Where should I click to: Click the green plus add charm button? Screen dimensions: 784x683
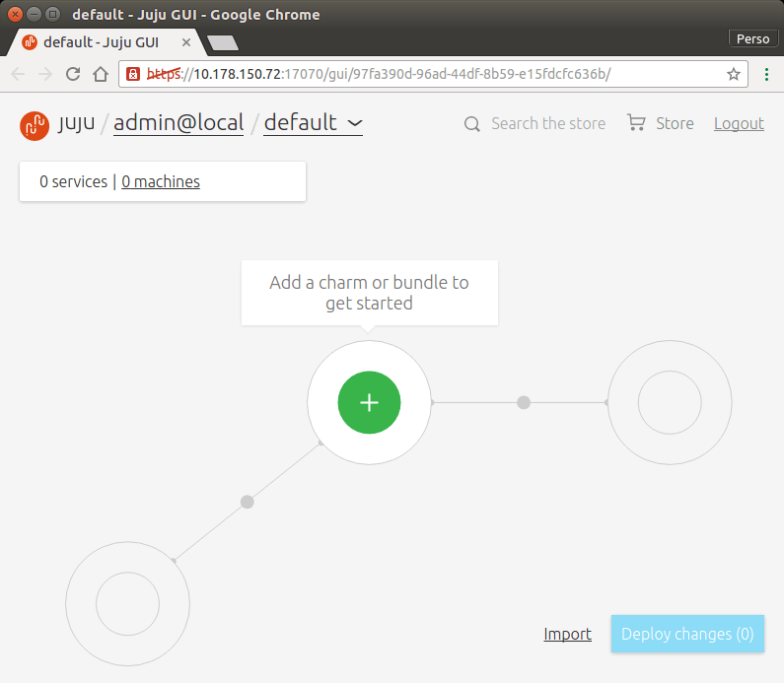[x=369, y=402]
